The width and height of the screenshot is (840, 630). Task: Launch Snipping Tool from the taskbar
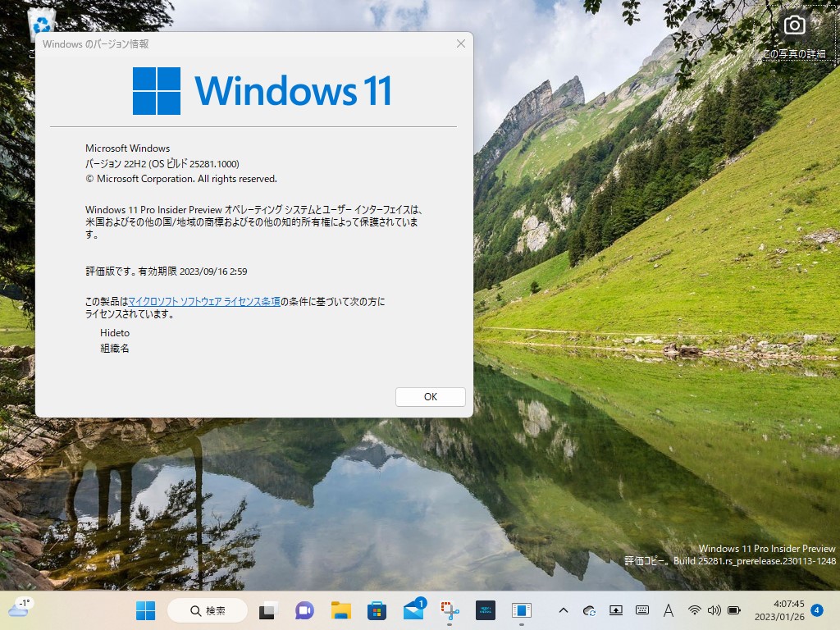coord(450,610)
